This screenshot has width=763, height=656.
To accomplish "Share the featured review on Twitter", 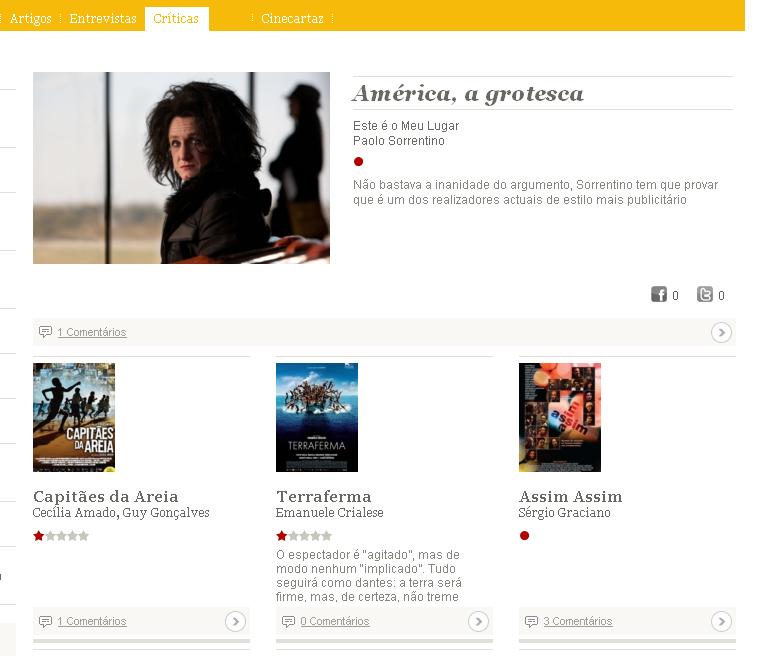I will point(705,294).
